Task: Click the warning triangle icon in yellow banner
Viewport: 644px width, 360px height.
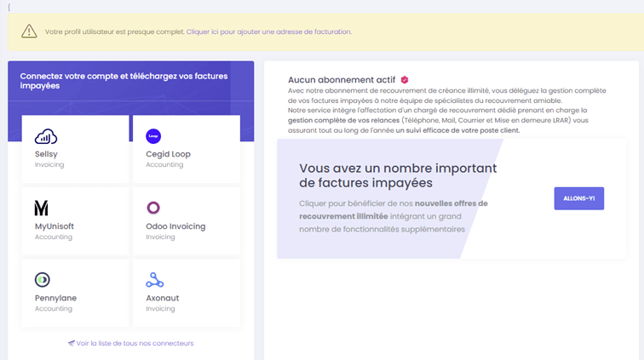Action: (x=30, y=31)
